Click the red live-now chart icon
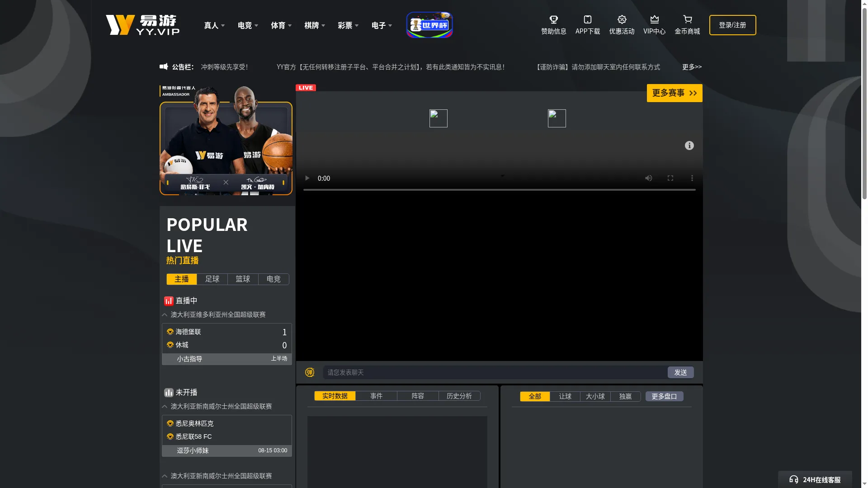The width and height of the screenshot is (868, 488). pyautogui.click(x=169, y=301)
